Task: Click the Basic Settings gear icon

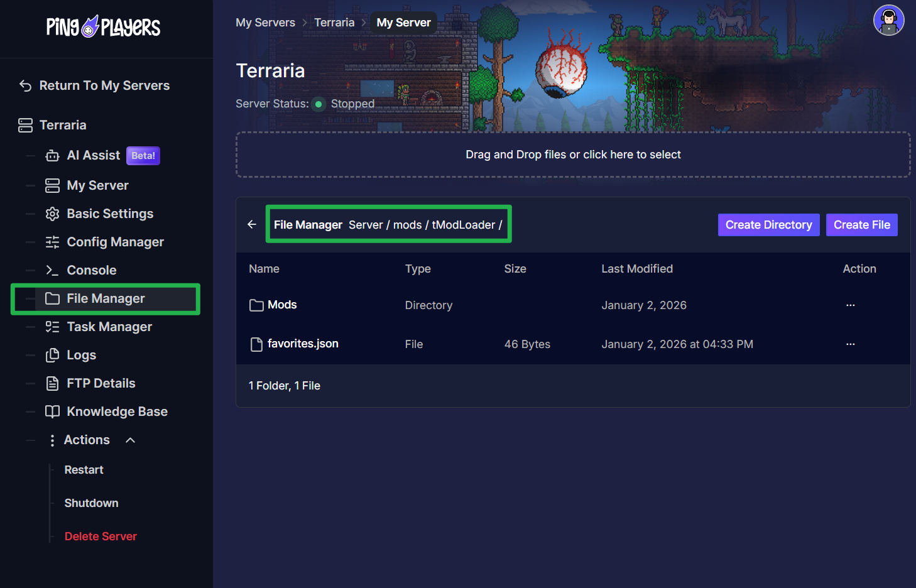Action: click(x=53, y=214)
